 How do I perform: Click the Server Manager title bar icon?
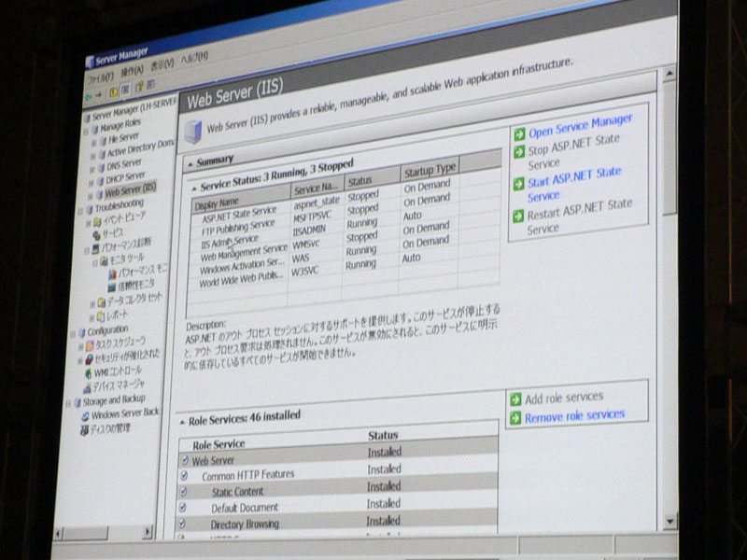90,62
